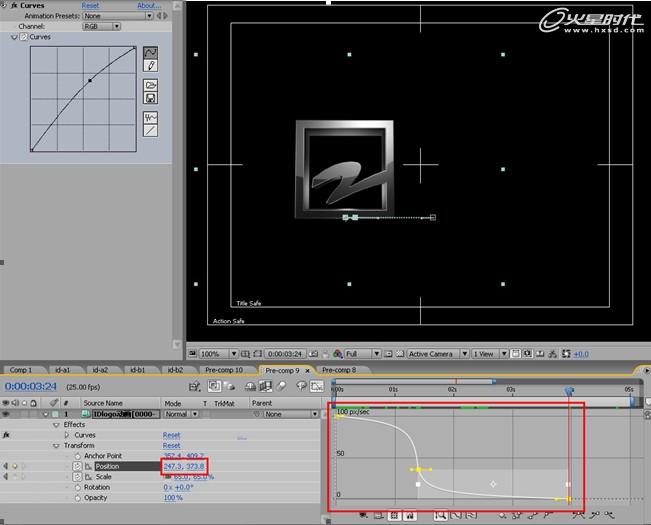This screenshot has width=651, height=525.
Task: Open the Normal blending mode dropdown
Action: 181,414
